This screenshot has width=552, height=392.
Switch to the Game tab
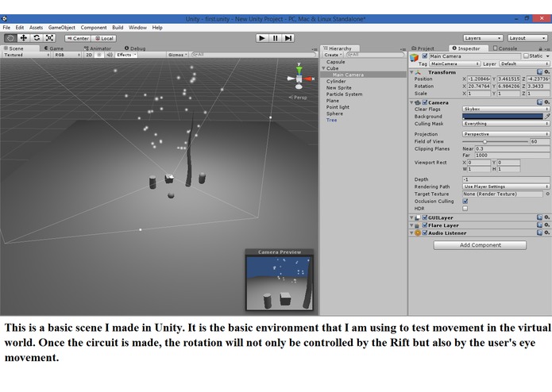point(54,48)
